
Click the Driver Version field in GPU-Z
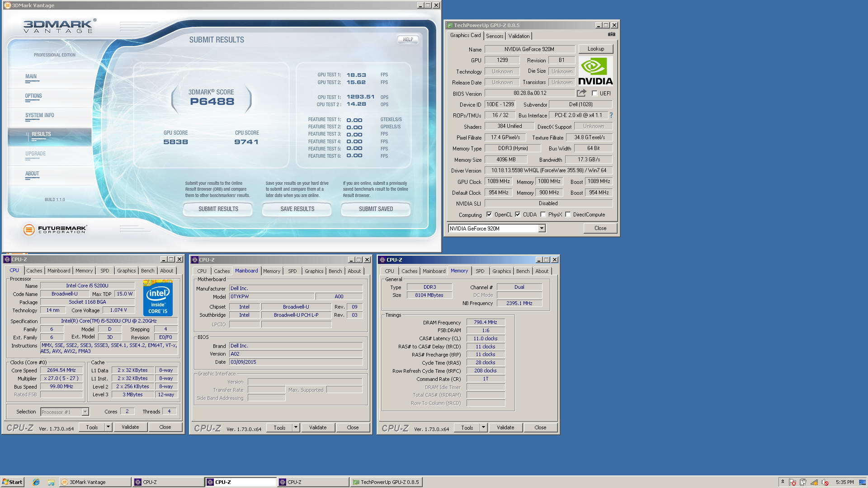pos(548,170)
